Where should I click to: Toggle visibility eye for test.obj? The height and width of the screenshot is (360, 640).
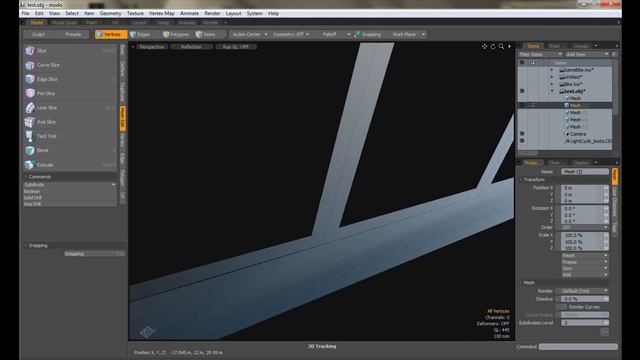(x=522, y=91)
